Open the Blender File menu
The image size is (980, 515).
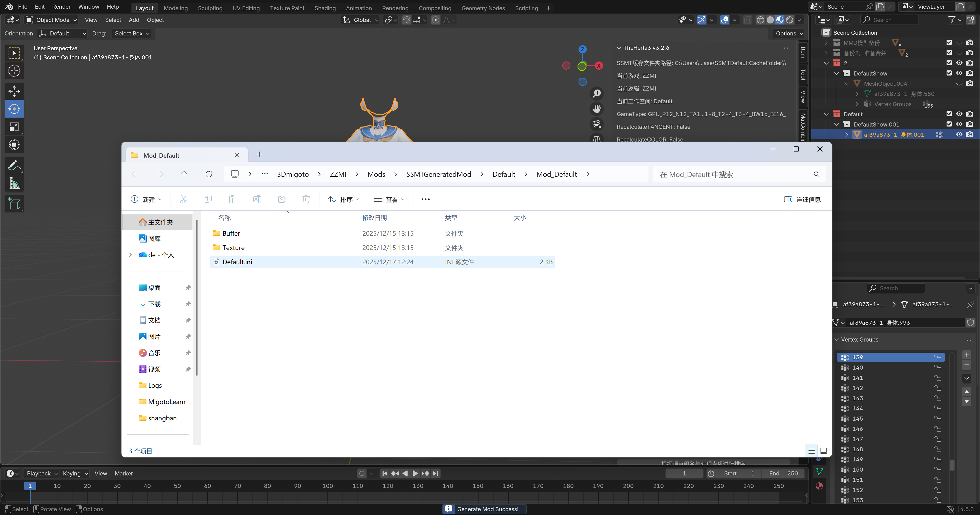click(23, 7)
